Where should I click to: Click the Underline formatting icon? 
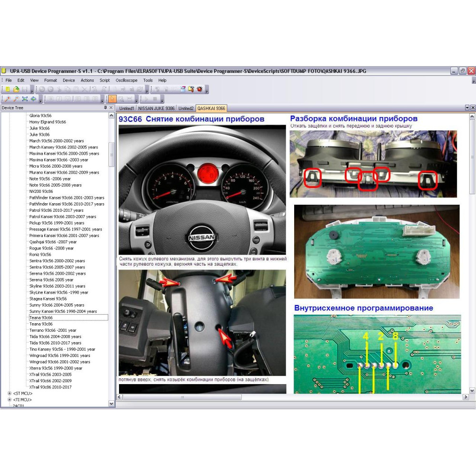click(x=68, y=99)
